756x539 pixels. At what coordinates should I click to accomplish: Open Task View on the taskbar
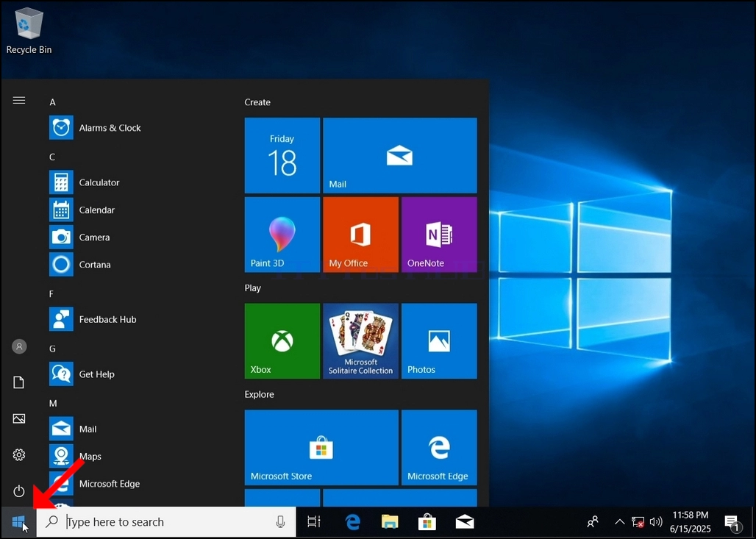(314, 521)
